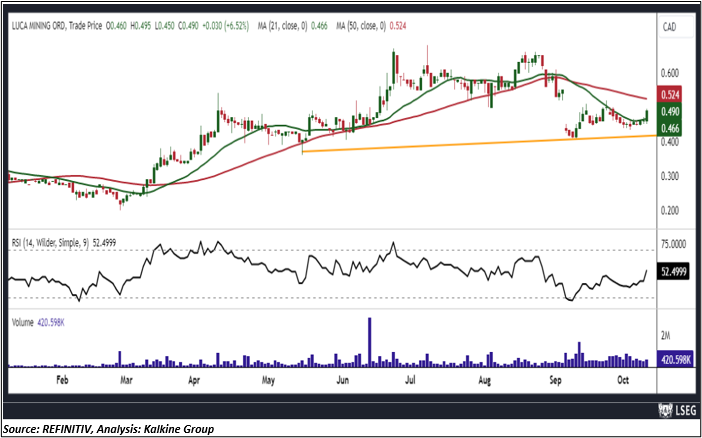Select the MA (50, close, 0) legend
The width and height of the screenshot is (702, 438).
tap(371, 26)
